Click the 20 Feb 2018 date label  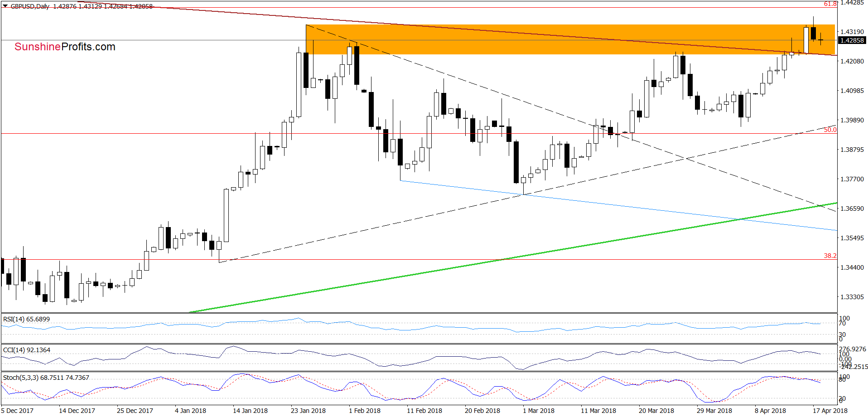482,411
